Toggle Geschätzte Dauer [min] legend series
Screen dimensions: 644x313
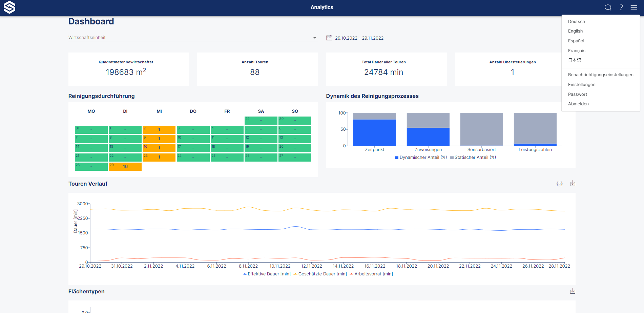[320, 274]
